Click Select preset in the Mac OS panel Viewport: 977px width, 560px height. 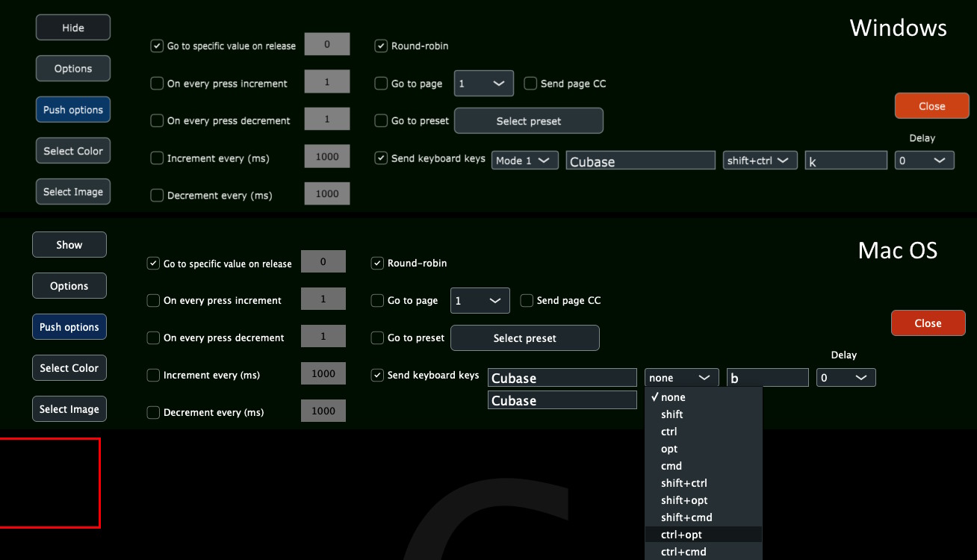(525, 338)
